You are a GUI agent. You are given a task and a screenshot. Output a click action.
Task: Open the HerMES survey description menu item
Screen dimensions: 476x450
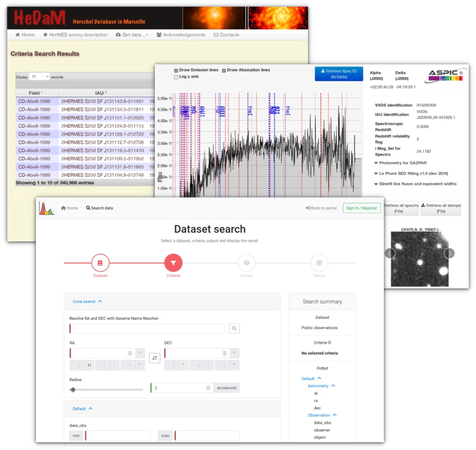click(x=75, y=35)
